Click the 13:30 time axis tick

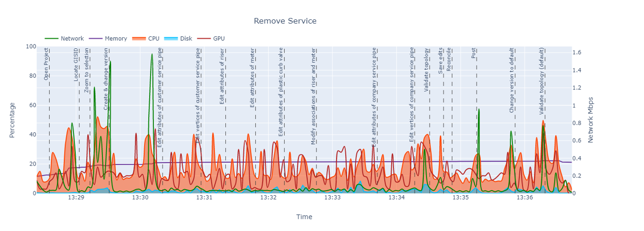[x=140, y=197]
